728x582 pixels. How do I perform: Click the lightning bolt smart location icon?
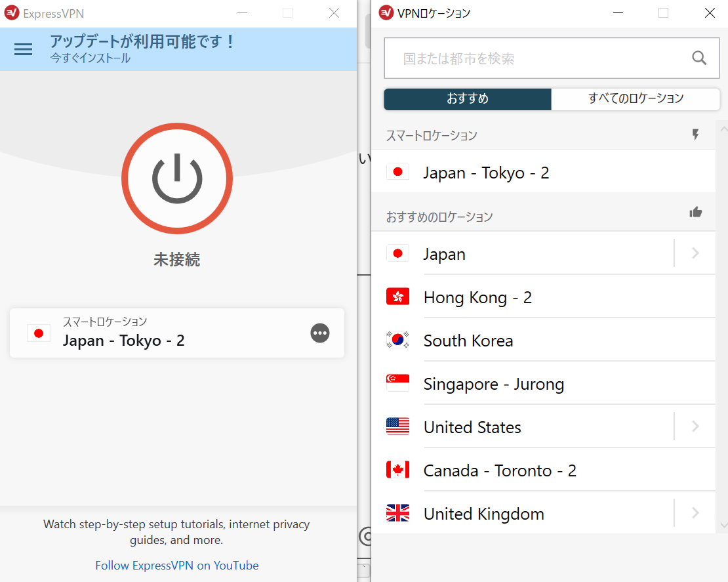pos(695,135)
